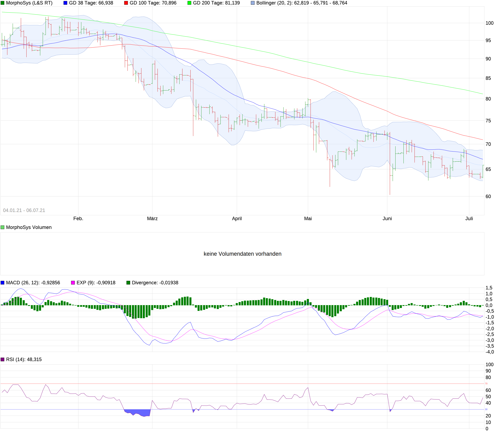This screenshot has height=434, width=504.
Task: Click the MorphoSys (L&S RT) title text
Action: point(29,3)
